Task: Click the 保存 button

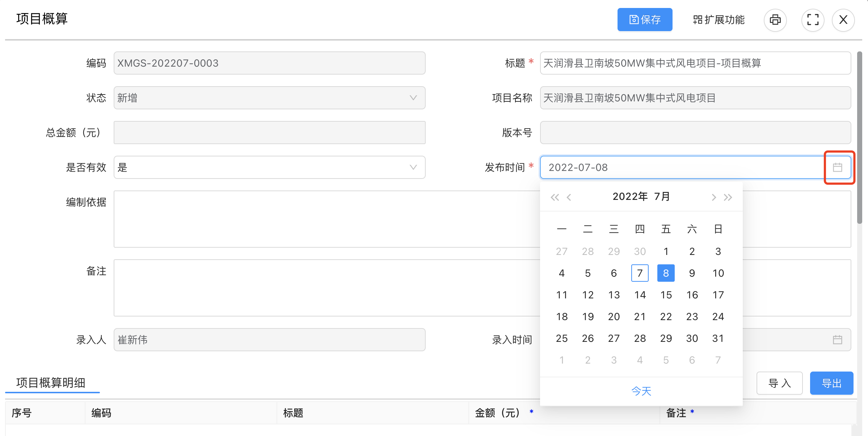Action: pyautogui.click(x=645, y=20)
